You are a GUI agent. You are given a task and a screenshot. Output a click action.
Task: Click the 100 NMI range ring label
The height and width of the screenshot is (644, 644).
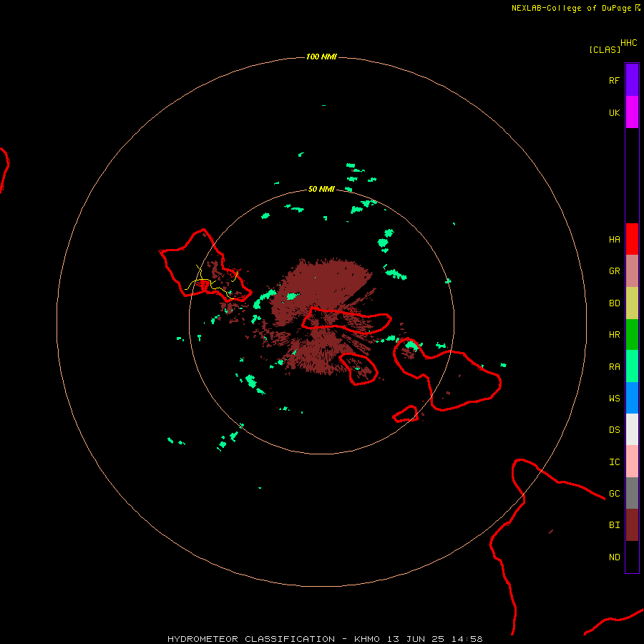pos(321,57)
